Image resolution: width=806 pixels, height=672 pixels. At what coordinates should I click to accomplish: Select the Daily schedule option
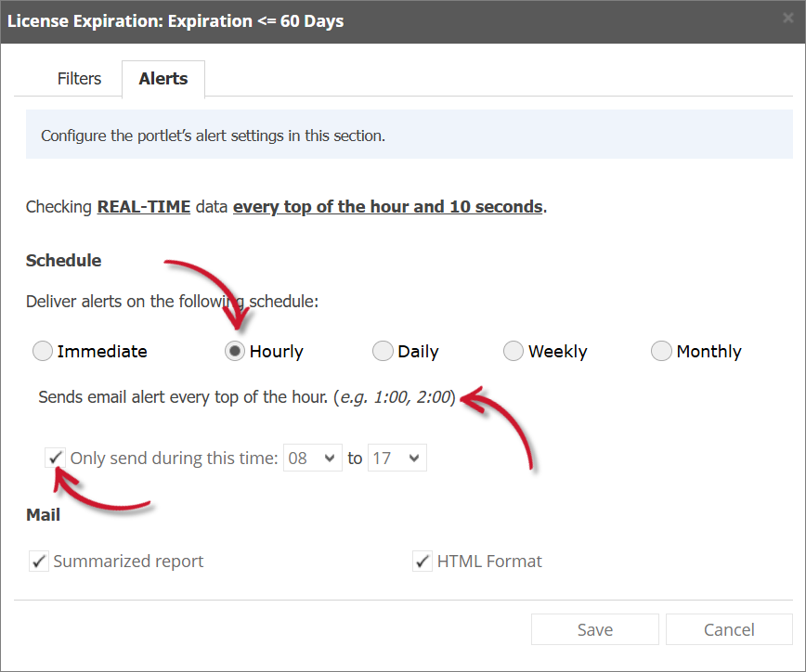(x=383, y=351)
